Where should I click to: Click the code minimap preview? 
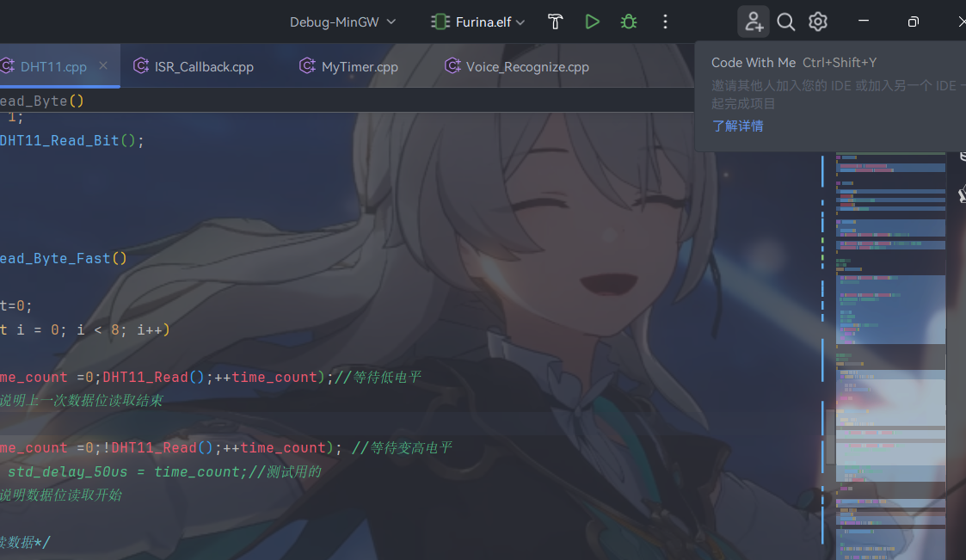point(890,356)
